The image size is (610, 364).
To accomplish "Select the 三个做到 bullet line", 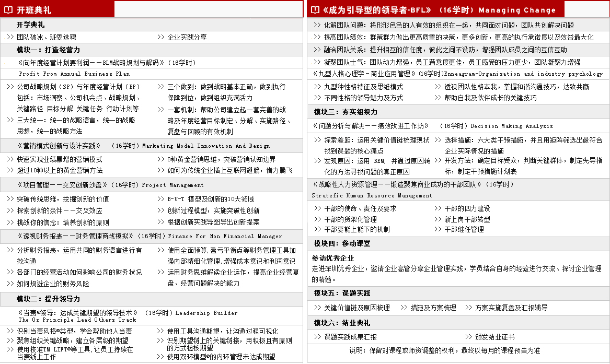I will (226, 87).
